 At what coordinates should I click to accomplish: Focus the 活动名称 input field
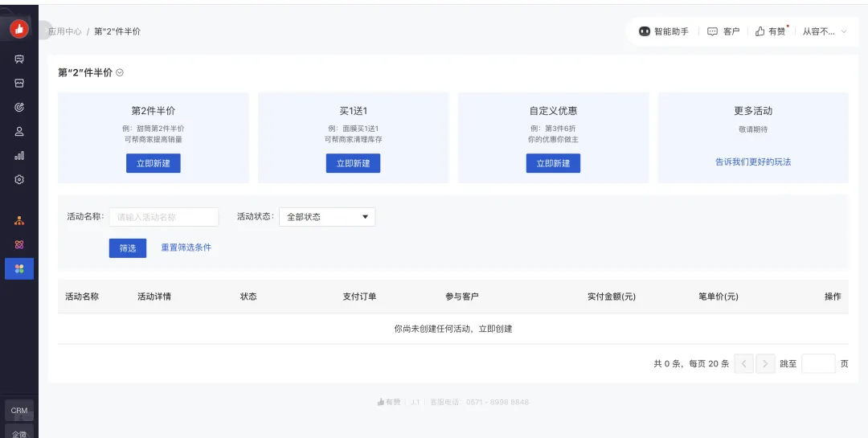[164, 217]
